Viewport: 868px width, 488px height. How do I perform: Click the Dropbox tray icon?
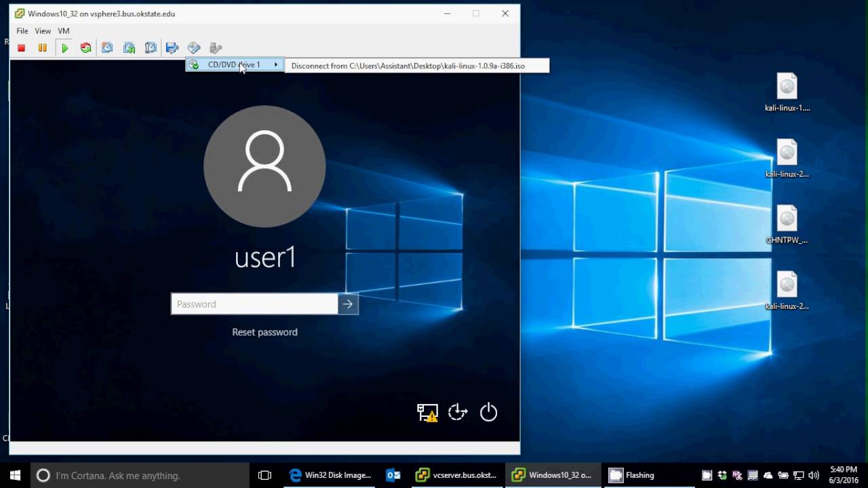(x=722, y=475)
